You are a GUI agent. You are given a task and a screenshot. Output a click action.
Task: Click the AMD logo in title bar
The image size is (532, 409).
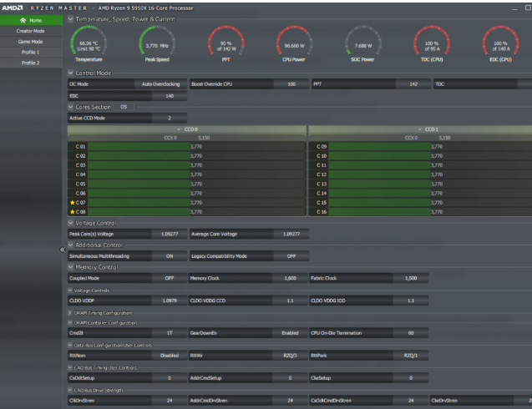click(x=13, y=8)
